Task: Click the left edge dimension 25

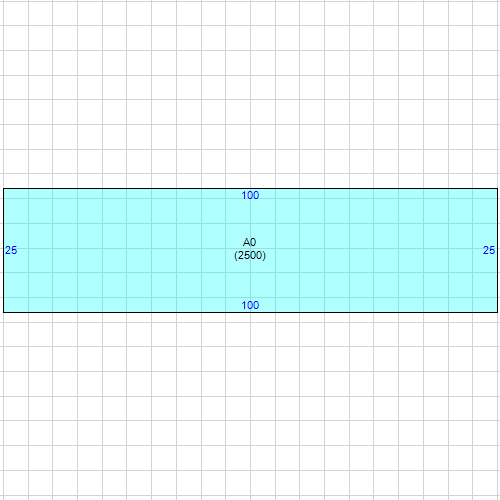Action: point(11,250)
